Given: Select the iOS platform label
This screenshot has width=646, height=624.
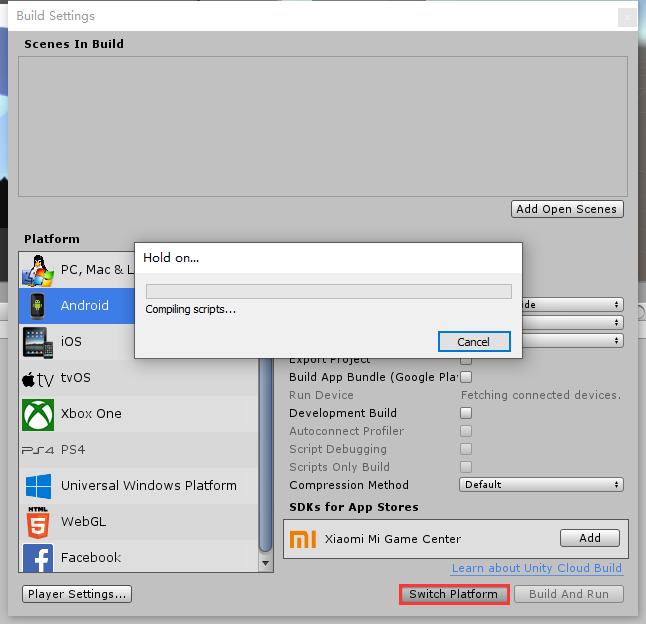Looking at the screenshot, I should pos(71,341).
